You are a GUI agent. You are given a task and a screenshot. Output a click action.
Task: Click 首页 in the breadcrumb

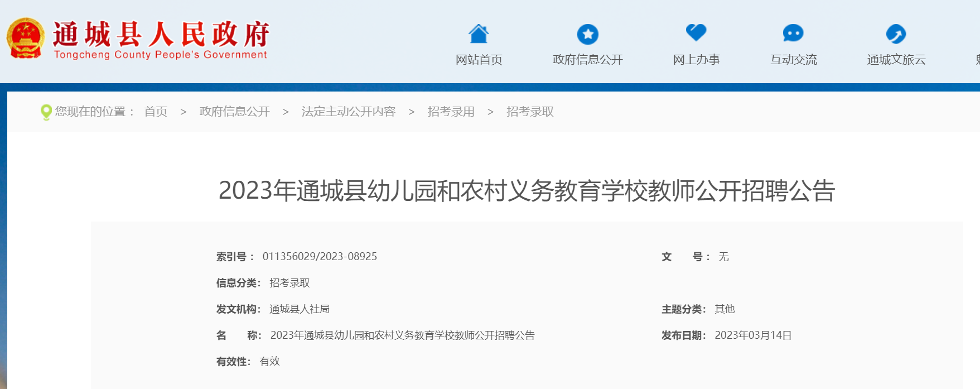tap(156, 112)
